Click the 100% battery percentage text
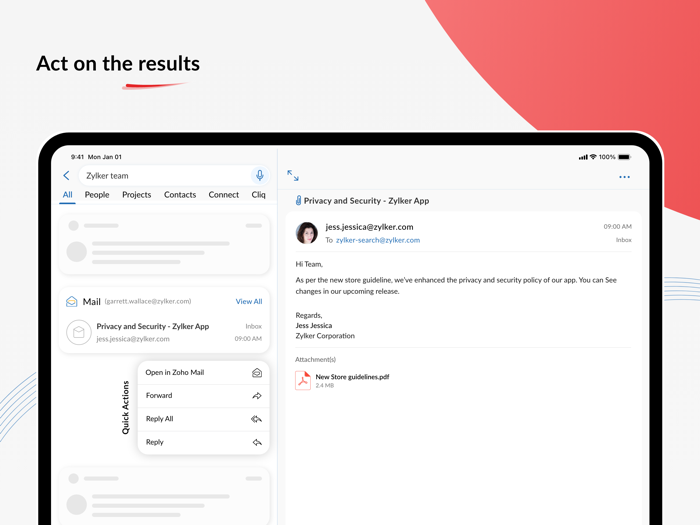The image size is (700, 525). click(x=607, y=157)
